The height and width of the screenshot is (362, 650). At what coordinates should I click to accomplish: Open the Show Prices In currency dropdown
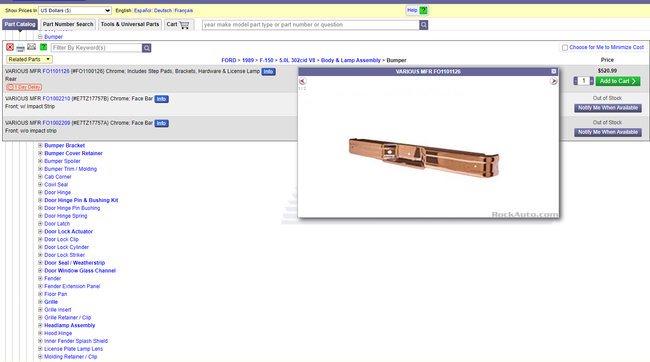tap(75, 10)
